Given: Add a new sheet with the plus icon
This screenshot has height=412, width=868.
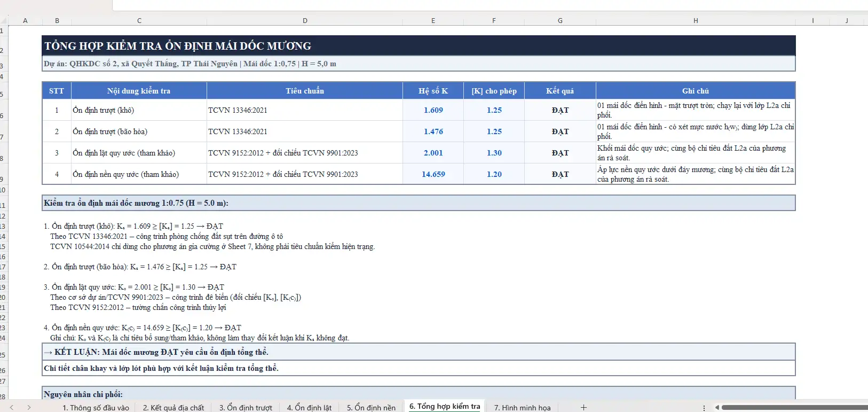Looking at the screenshot, I should (583, 407).
